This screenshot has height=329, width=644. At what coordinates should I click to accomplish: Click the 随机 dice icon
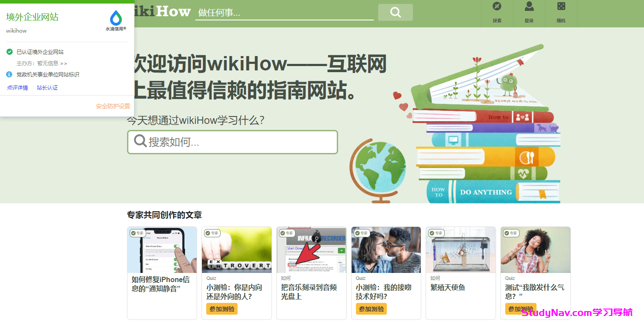point(561,6)
